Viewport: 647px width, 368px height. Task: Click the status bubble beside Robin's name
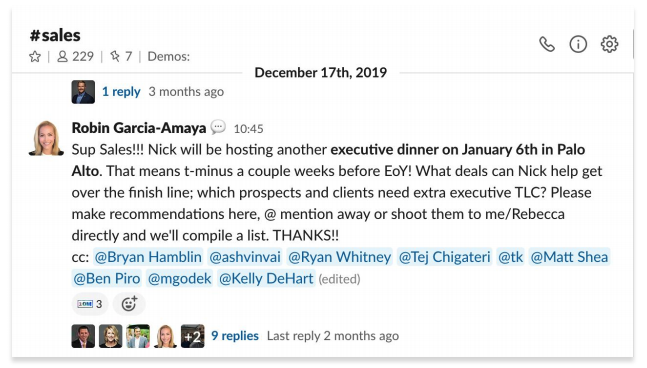pos(218,127)
